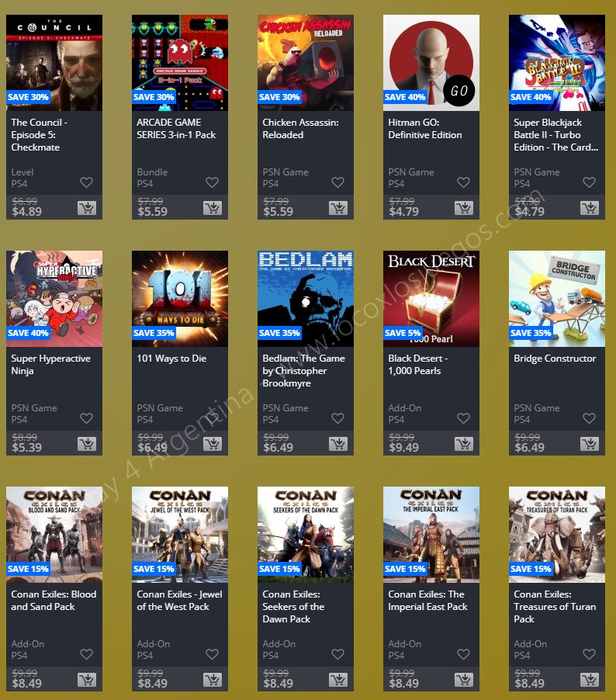This screenshot has width=616, height=700.
Task: Open the 101 Ways to Die title link
Action: point(171,359)
